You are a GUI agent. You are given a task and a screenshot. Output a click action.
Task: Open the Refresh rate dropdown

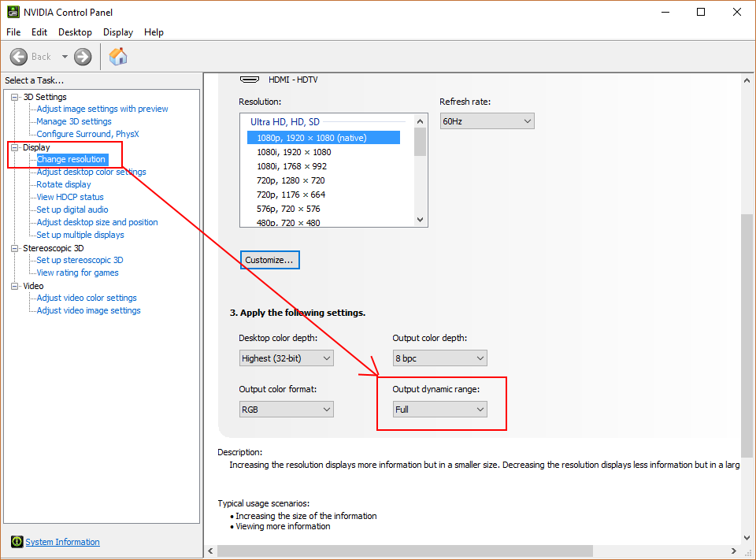coord(487,121)
